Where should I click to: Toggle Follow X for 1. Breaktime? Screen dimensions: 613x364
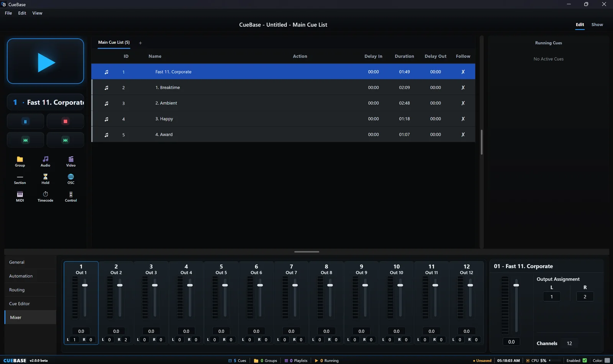(463, 88)
